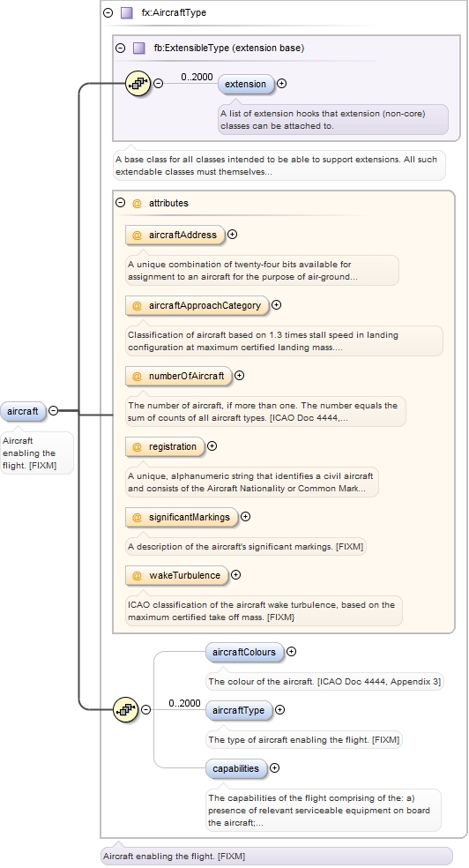This screenshot has width=469, height=868.
Task: Click the aircraft root element node
Action: coord(23,411)
